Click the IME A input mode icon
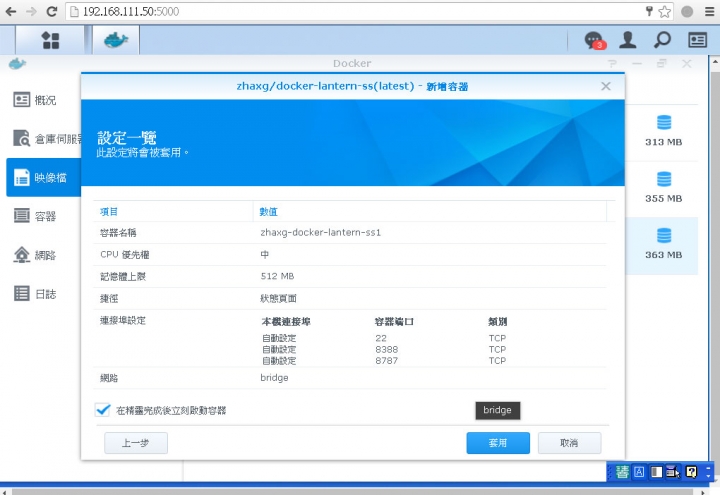Viewport: 720px width, 495px height. pos(639,472)
